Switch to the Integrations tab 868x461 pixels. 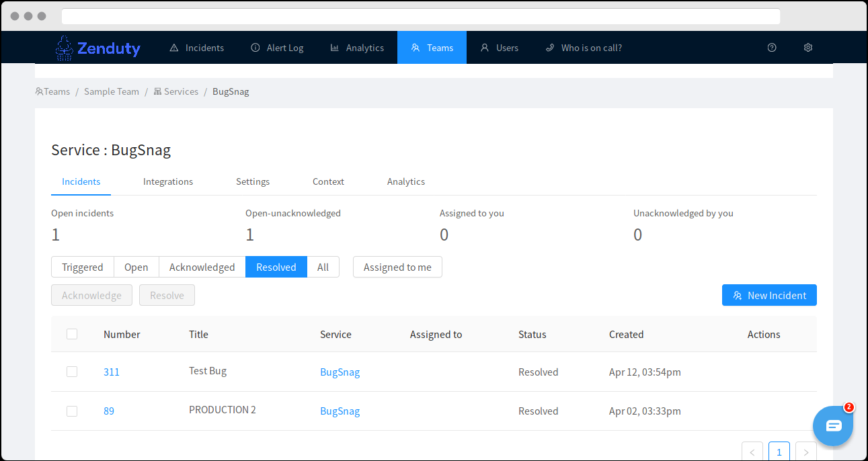(x=168, y=181)
